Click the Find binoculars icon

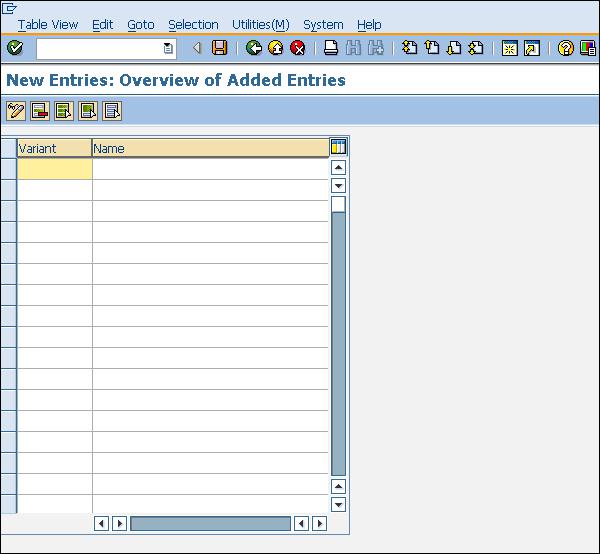(353, 48)
